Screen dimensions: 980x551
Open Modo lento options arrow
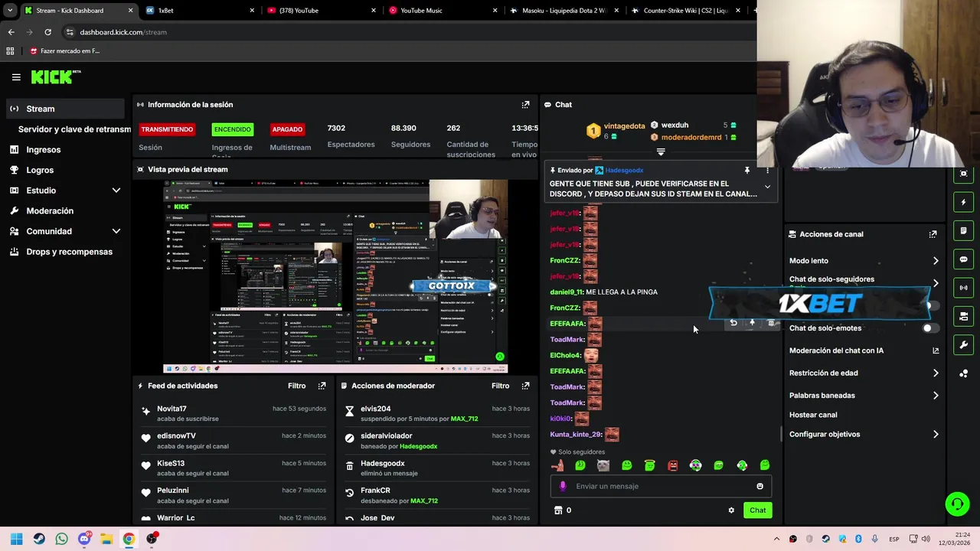(x=935, y=261)
